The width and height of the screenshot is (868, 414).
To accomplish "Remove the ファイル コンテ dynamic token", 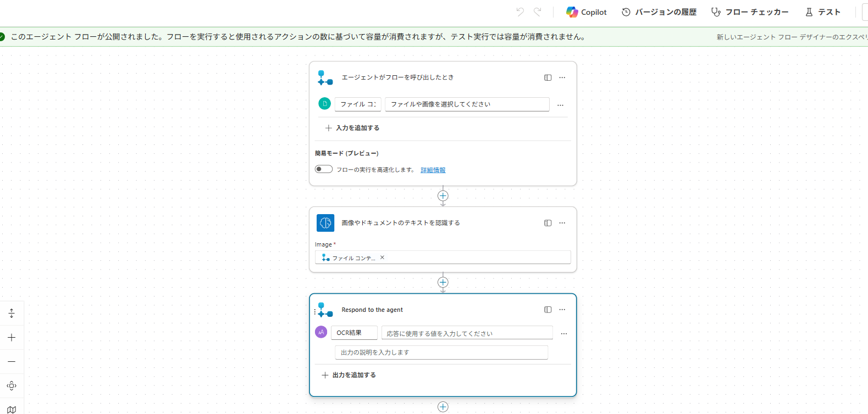I will (x=383, y=258).
